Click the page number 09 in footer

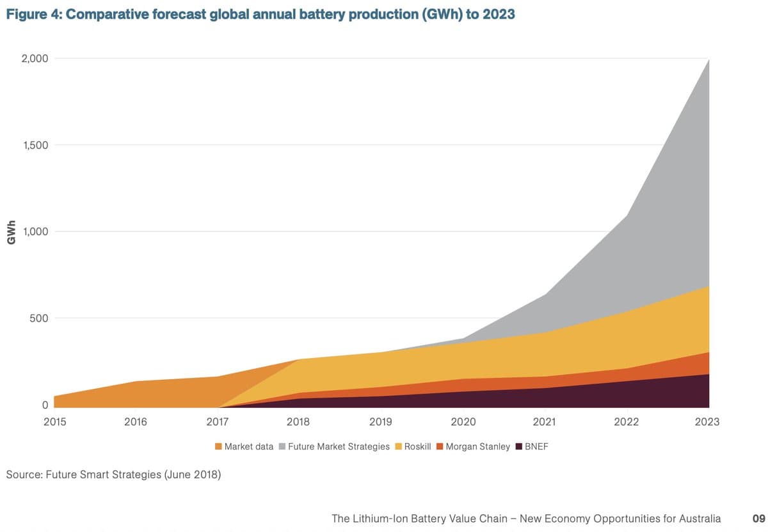pyautogui.click(x=758, y=519)
